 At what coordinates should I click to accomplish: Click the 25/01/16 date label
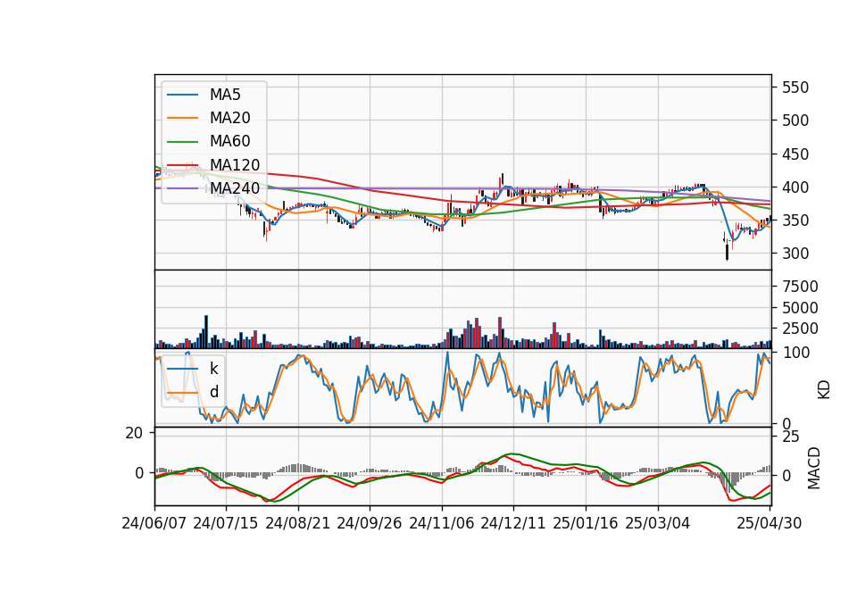click(x=586, y=523)
